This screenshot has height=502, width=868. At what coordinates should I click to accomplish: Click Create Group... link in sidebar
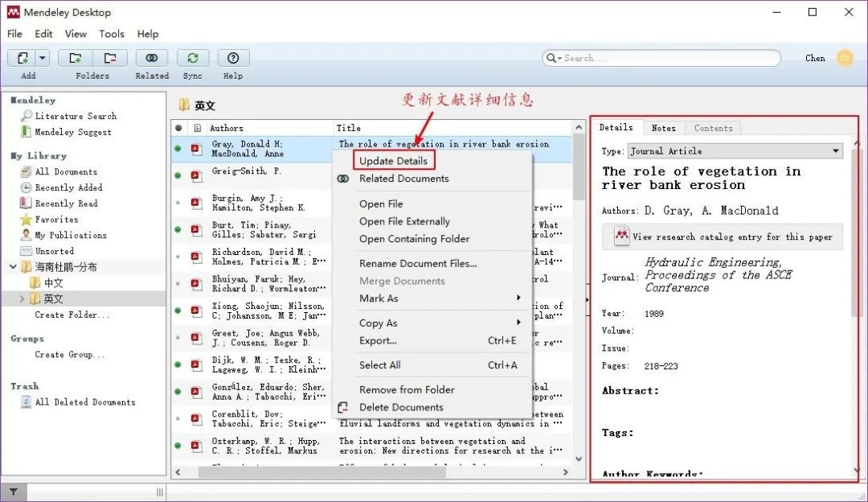click(x=69, y=355)
